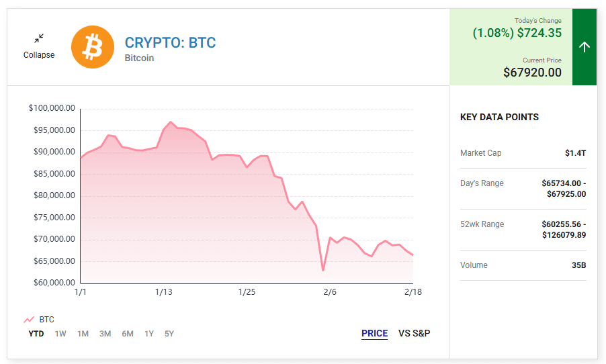Click the 2/6 chart low point
The image size is (606, 364).
(x=323, y=270)
